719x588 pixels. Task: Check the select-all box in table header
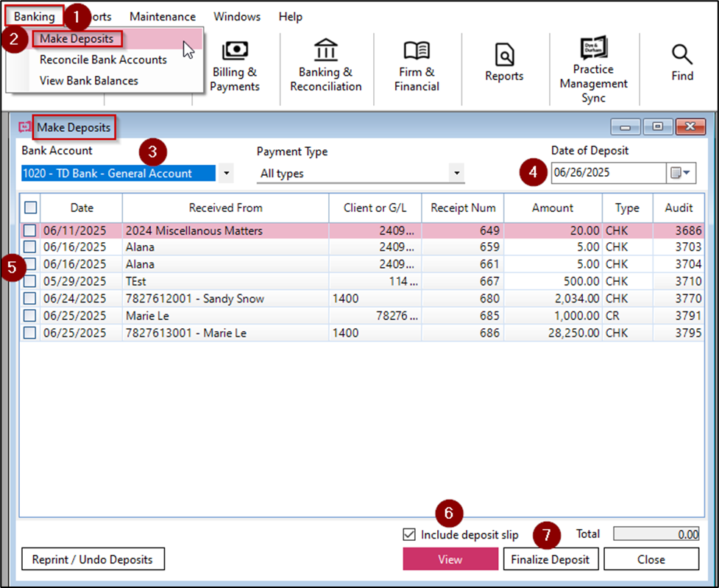click(x=30, y=208)
